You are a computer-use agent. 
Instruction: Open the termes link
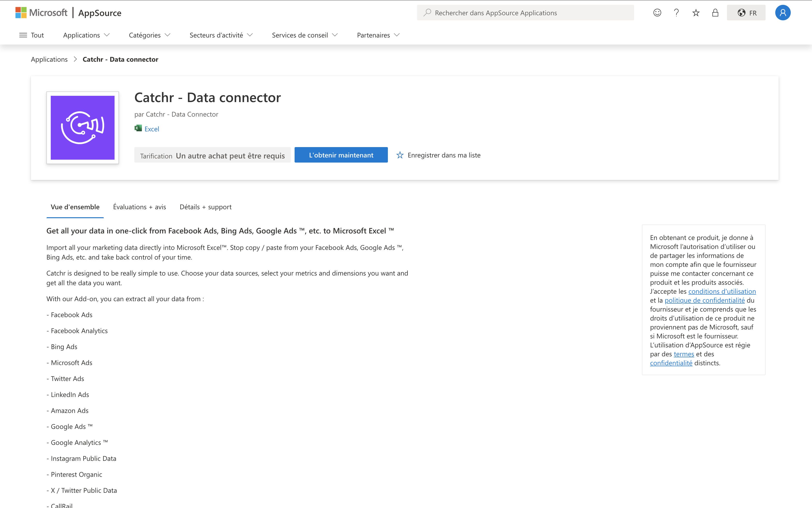point(684,354)
